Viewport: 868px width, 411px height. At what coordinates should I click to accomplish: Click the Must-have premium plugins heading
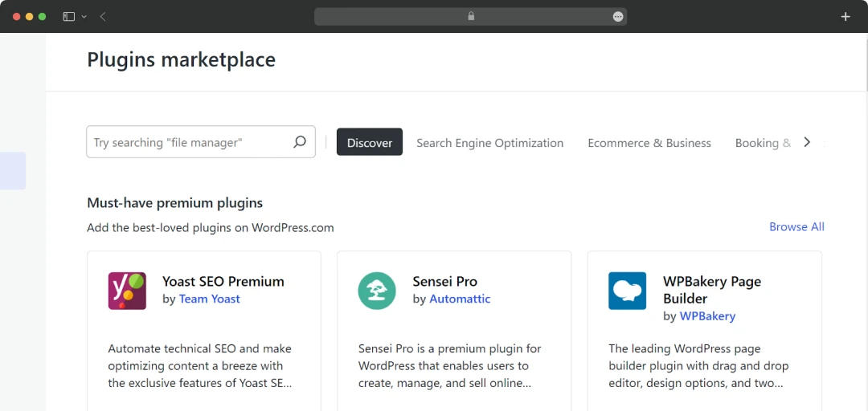pos(175,203)
